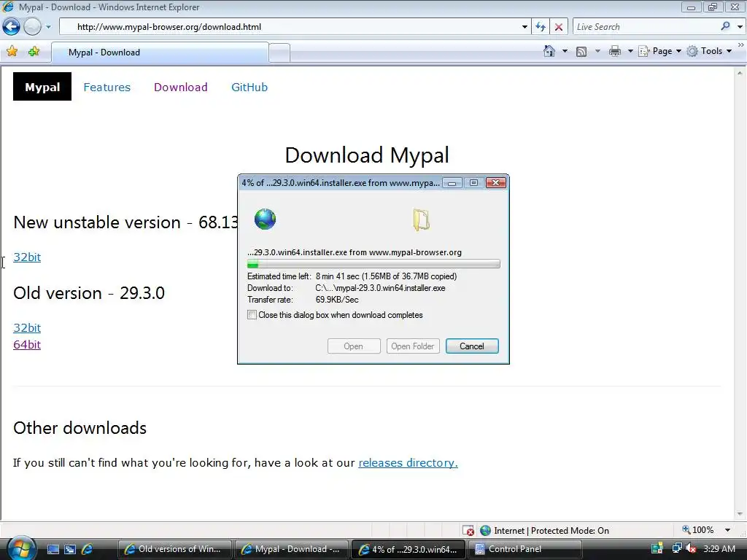Screen dimensions: 747x560
Task: Click the Print icon
Action: [x=615, y=51]
